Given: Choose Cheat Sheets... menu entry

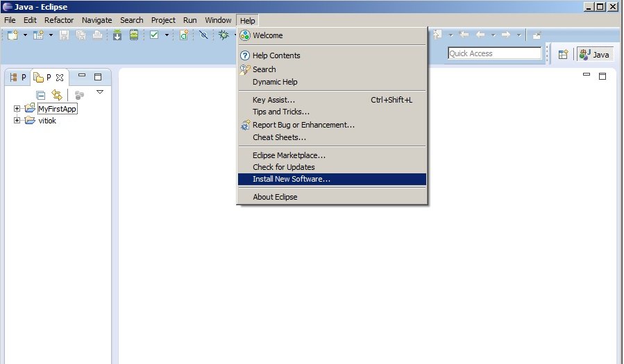Looking at the screenshot, I should [332, 137].
